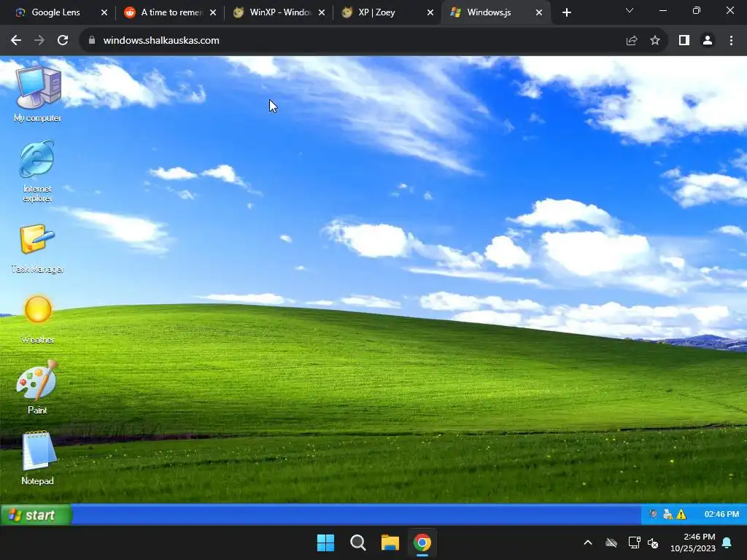
Task: Open the Windows clock showing 10/25/2023
Action: click(693, 542)
